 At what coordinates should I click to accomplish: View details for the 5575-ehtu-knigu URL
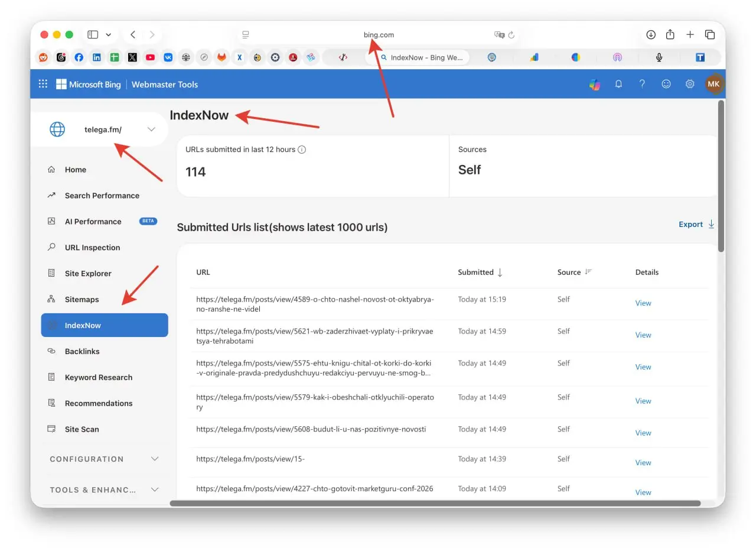[x=643, y=367]
